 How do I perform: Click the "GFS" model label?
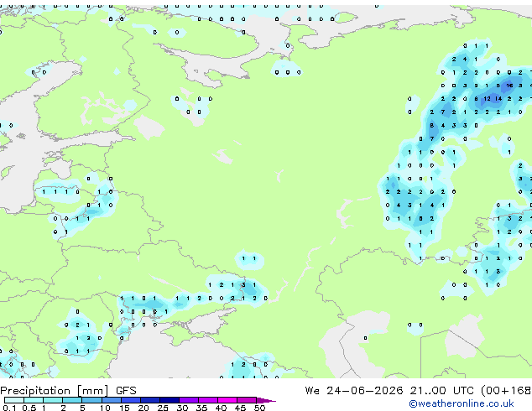point(126,391)
